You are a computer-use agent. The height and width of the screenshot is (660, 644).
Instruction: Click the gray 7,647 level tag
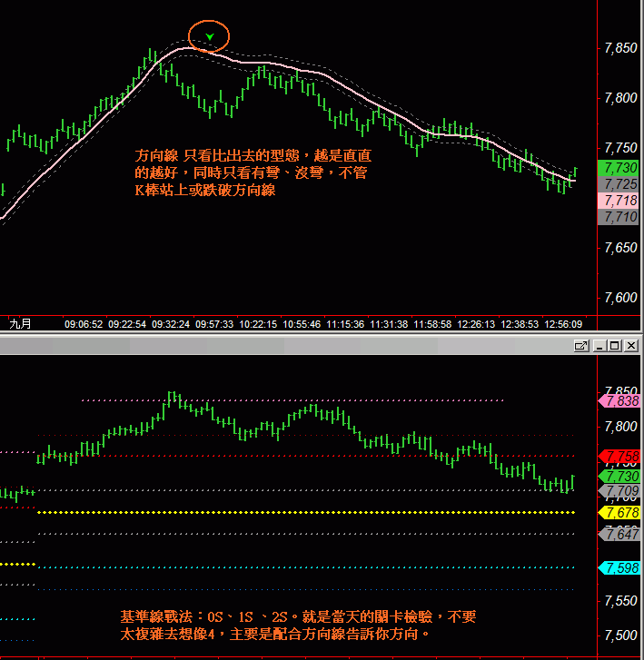click(x=619, y=535)
